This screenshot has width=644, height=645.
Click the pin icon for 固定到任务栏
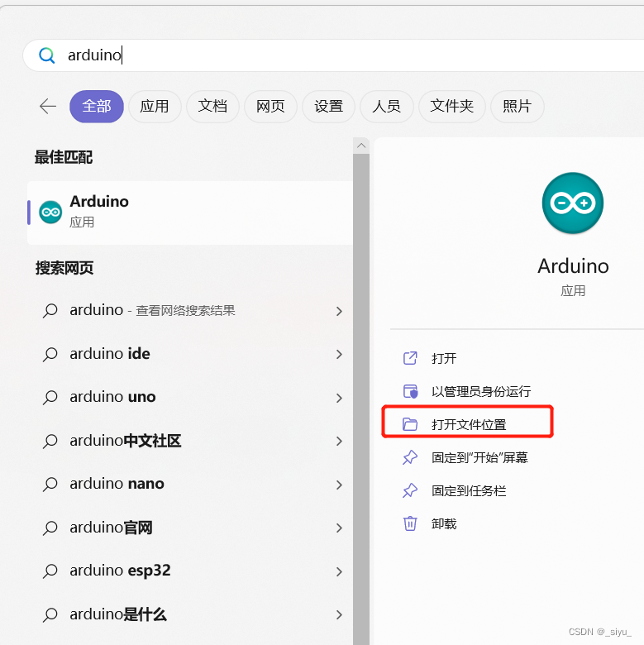click(x=410, y=490)
